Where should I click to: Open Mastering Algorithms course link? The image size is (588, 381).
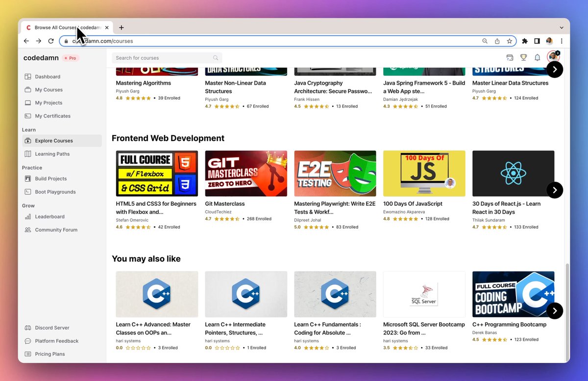(143, 83)
